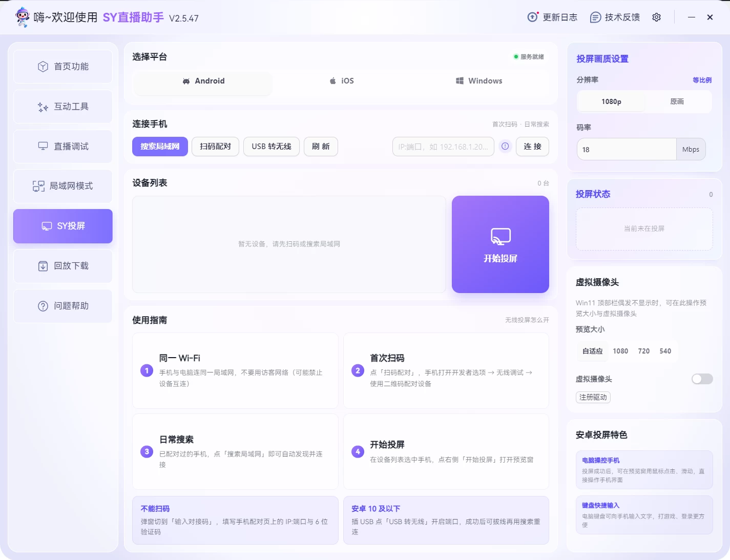The width and height of the screenshot is (730, 560).
Task: Open the 更新日志 update log
Action: (552, 17)
